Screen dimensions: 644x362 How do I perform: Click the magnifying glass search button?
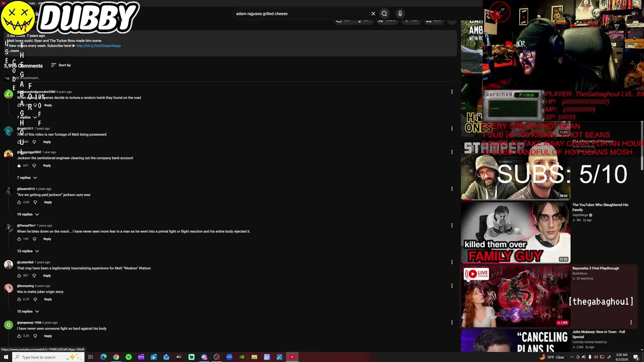(384, 14)
